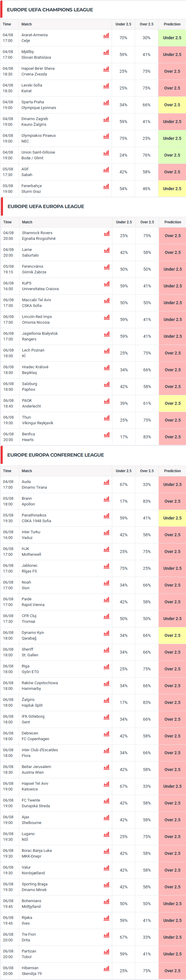Click stats chart icon for Fenerbahçe vs Sturm Graz
The width and height of the screenshot is (186, 980).
click(x=106, y=187)
